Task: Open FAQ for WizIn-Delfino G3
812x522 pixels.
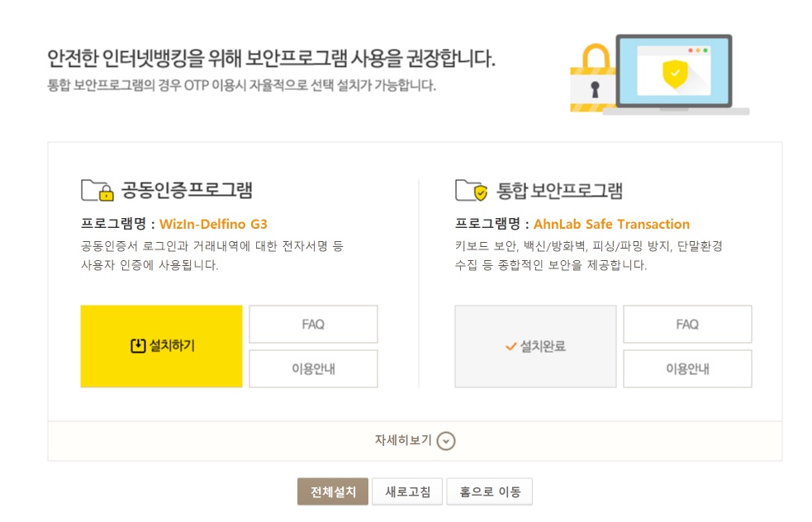Action: click(x=313, y=325)
